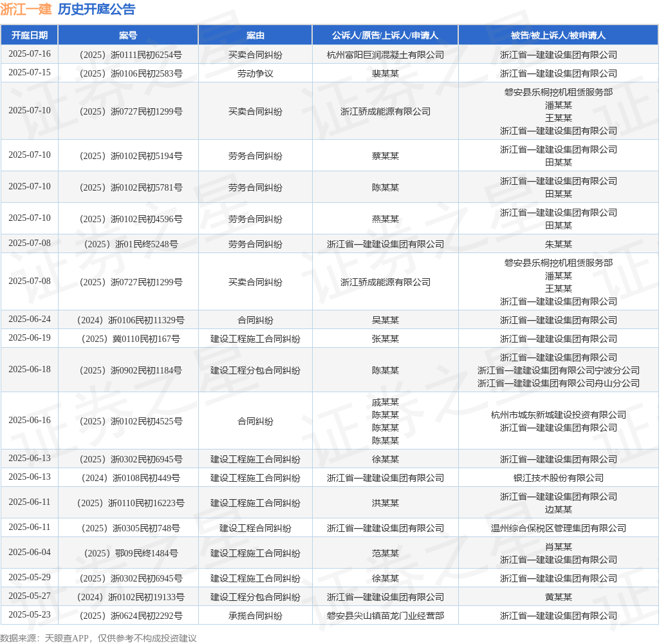Click the 历史开庭公告 heading
The width and height of the screenshot is (659, 644).
[97, 9]
